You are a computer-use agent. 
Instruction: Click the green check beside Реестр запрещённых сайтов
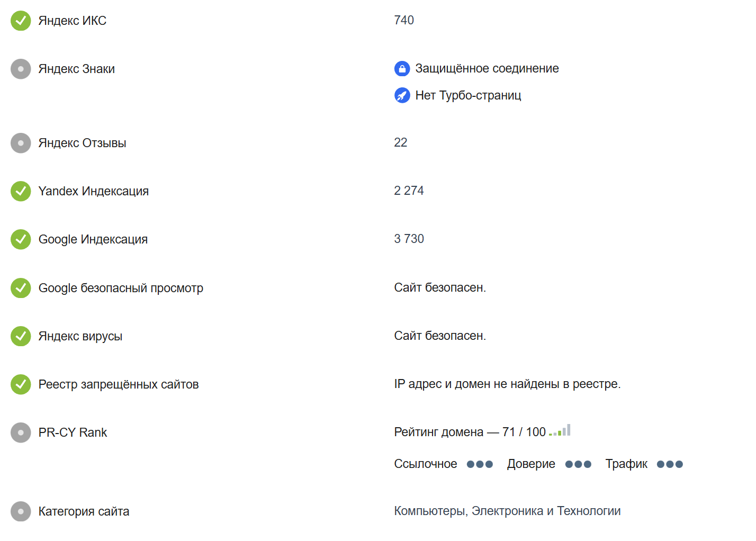tap(21, 384)
